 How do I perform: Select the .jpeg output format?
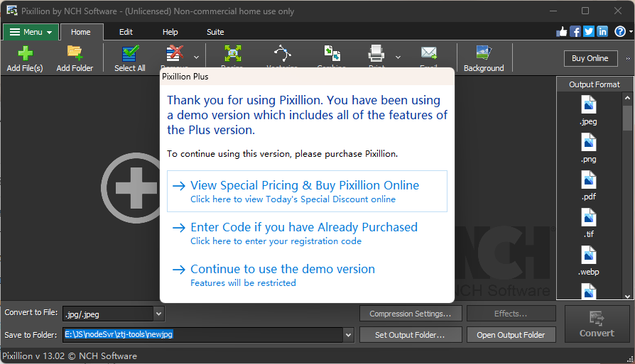tap(588, 111)
